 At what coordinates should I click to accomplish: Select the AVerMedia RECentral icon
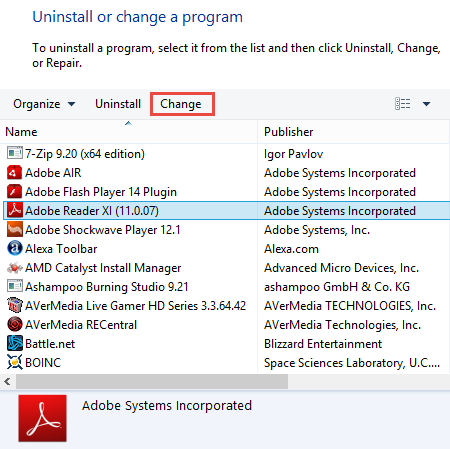15,325
